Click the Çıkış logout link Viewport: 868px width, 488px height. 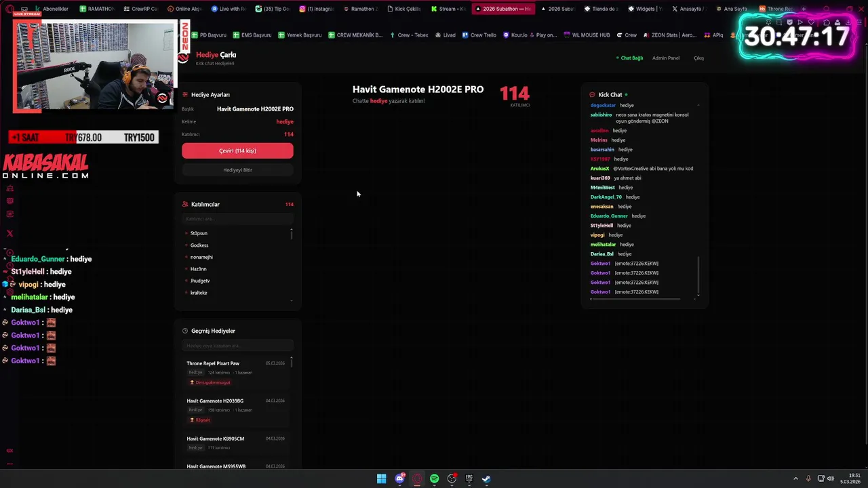(698, 58)
